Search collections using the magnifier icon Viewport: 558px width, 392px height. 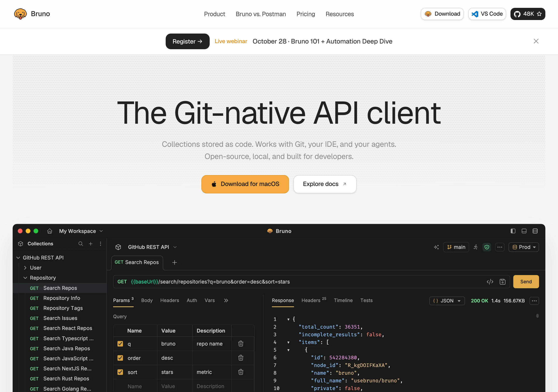(x=81, y=244)
